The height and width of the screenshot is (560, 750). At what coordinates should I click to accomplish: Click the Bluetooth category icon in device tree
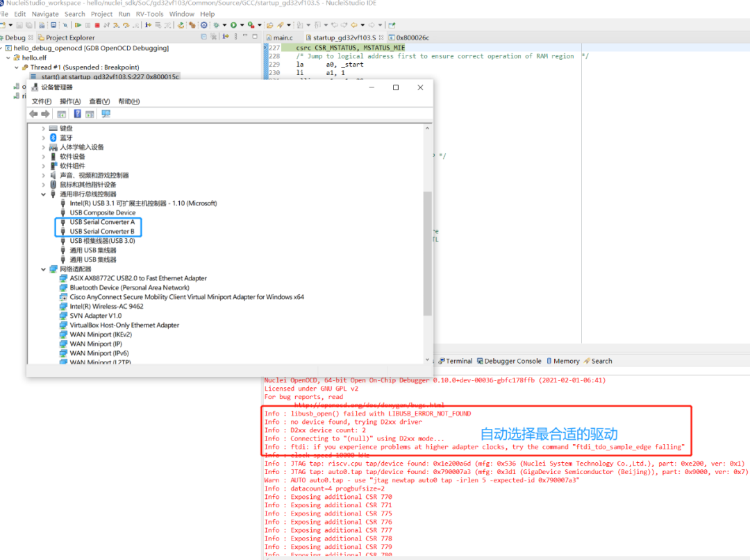53,137
